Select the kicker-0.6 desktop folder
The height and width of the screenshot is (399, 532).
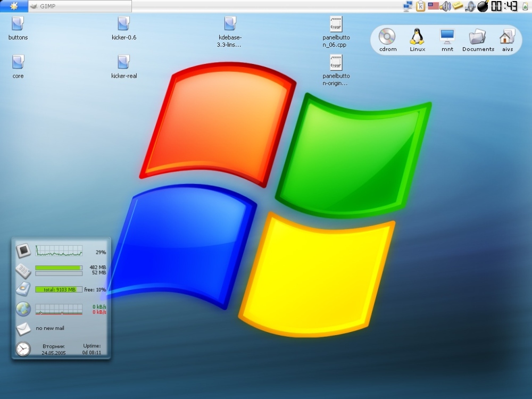click(124, 28)
